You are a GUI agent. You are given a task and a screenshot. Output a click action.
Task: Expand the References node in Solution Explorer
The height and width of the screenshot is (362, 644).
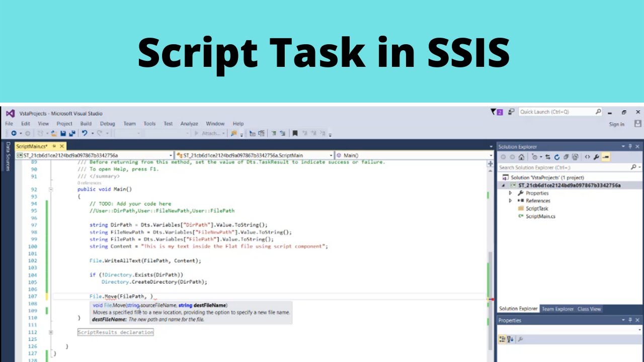coord(511,201)
